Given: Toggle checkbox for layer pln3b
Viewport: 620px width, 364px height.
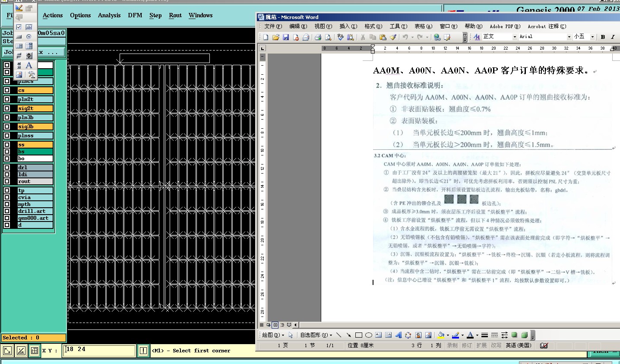Looking at the screenshot, I should [7, 117].
